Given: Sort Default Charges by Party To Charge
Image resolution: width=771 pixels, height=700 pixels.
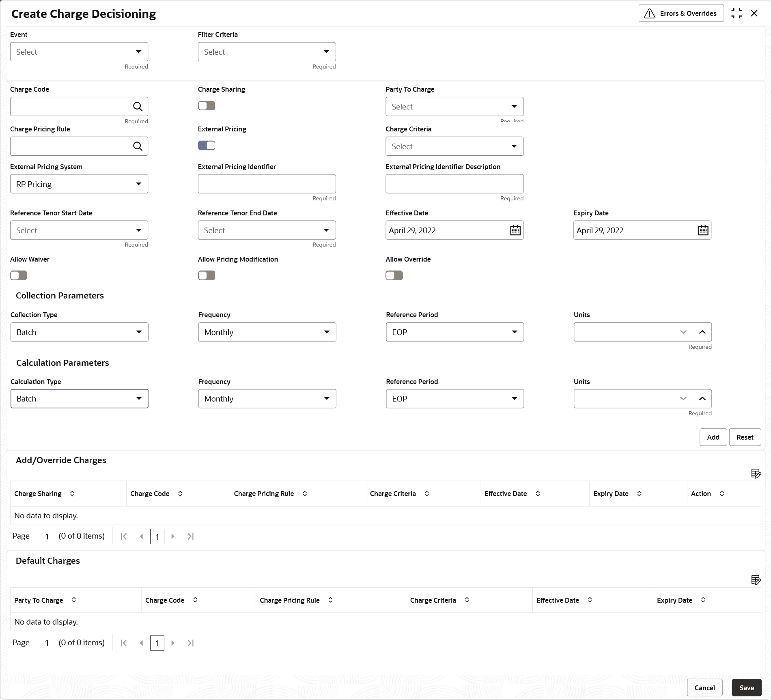Looking at the screenshot, I should tap(74, 600).
